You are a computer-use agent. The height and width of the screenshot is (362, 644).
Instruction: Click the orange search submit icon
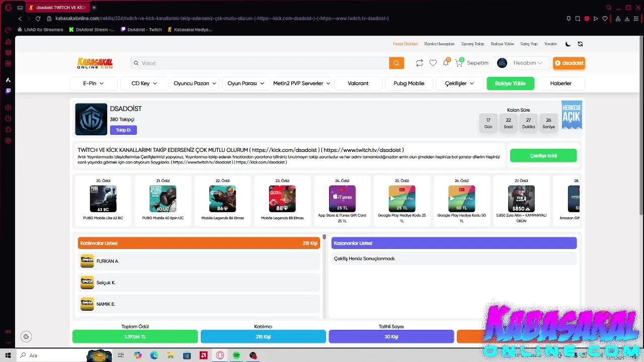(396, 63)
